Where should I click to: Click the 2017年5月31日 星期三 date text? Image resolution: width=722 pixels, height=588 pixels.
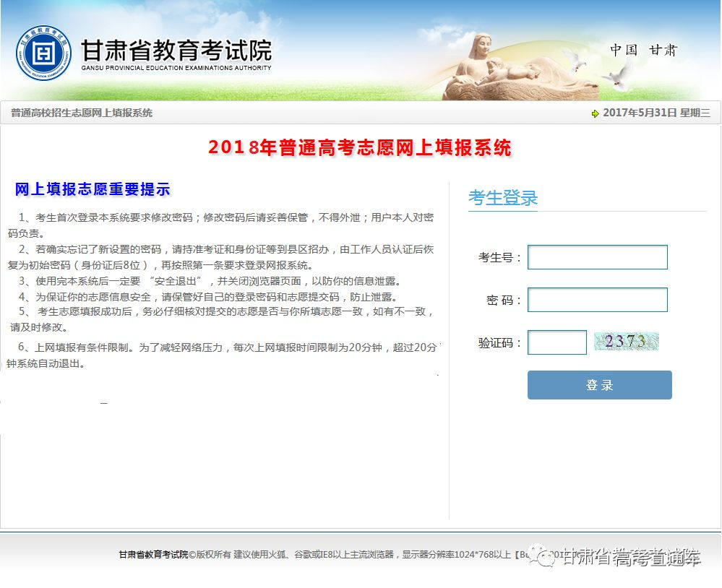tap(656, 113)
